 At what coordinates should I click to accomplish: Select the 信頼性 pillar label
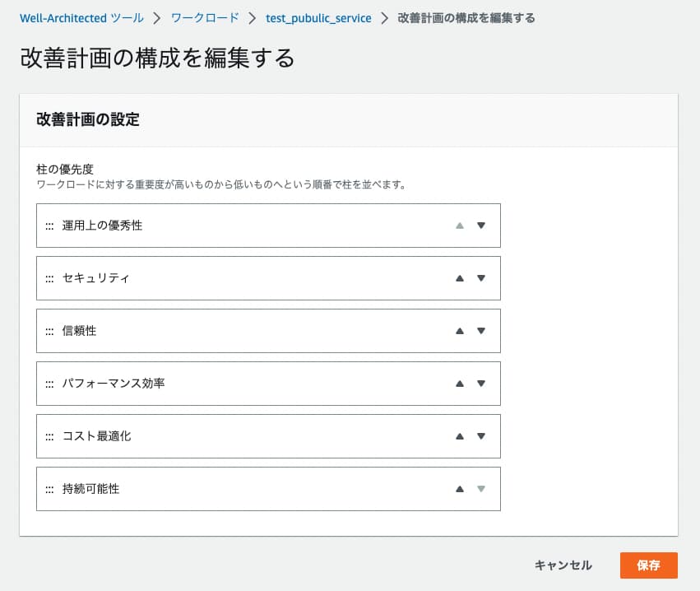pos(79,331)
